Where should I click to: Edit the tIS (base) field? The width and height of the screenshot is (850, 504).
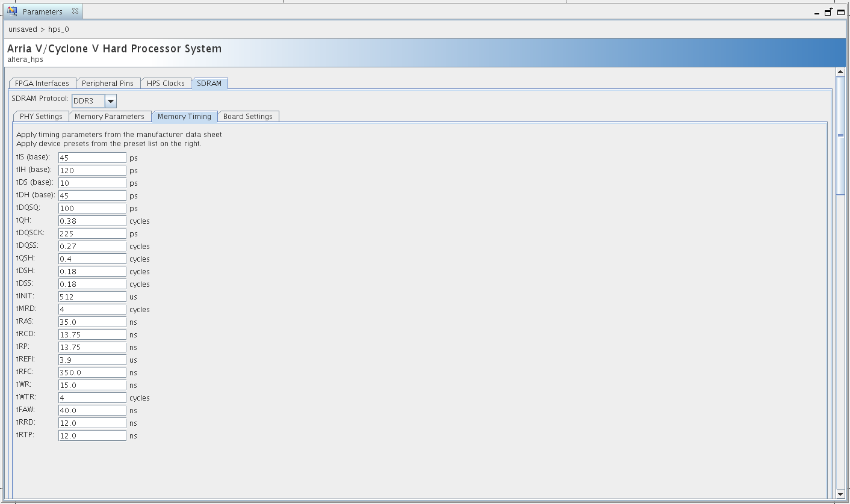pyautogui.click(x=92, y=158)
